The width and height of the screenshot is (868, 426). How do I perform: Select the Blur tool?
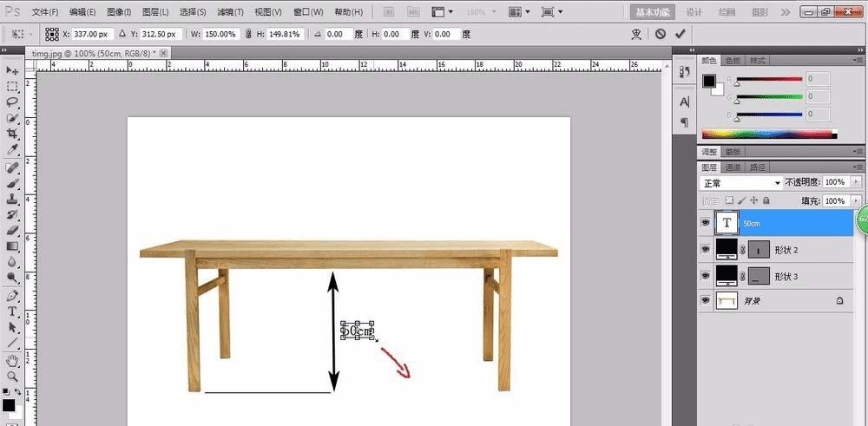(11, 262)
